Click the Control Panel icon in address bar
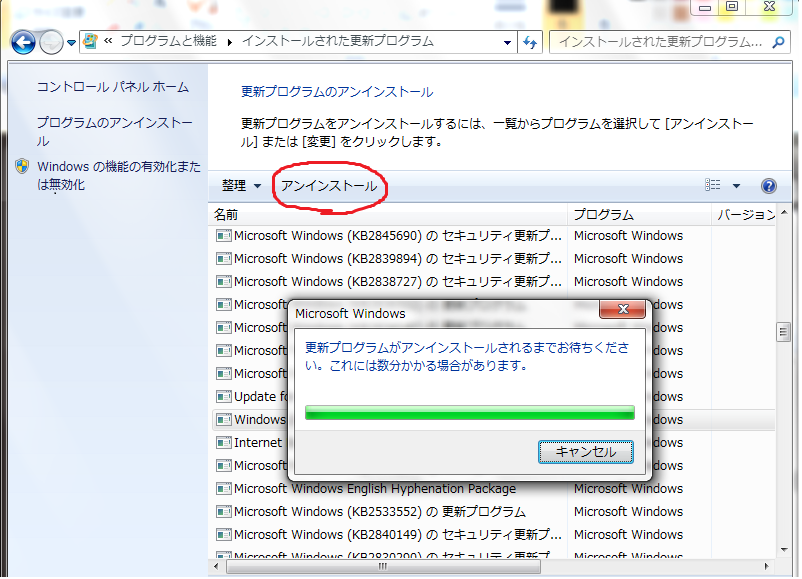 coord(91,41)
